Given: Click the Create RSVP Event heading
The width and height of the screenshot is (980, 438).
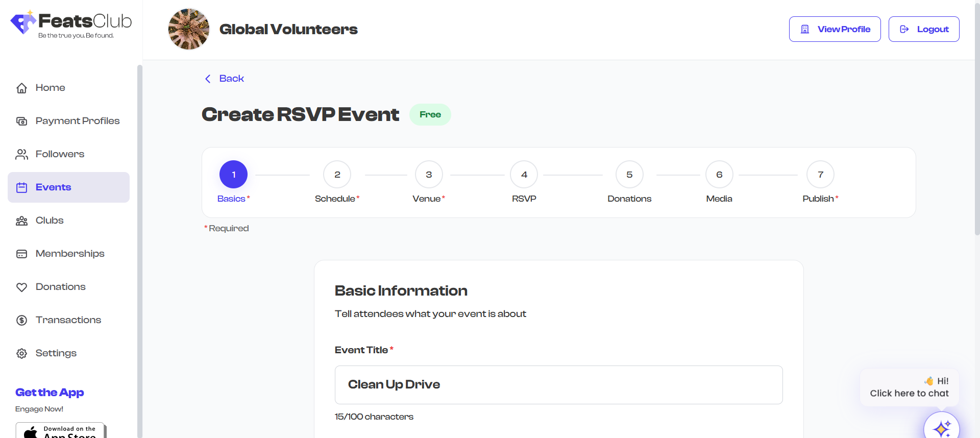Looking at the screenshot, I should [300, 115].
